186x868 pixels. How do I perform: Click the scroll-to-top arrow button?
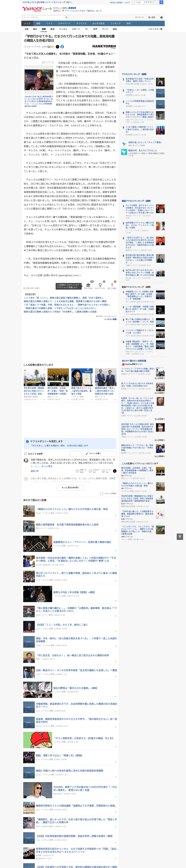(180, 536)
